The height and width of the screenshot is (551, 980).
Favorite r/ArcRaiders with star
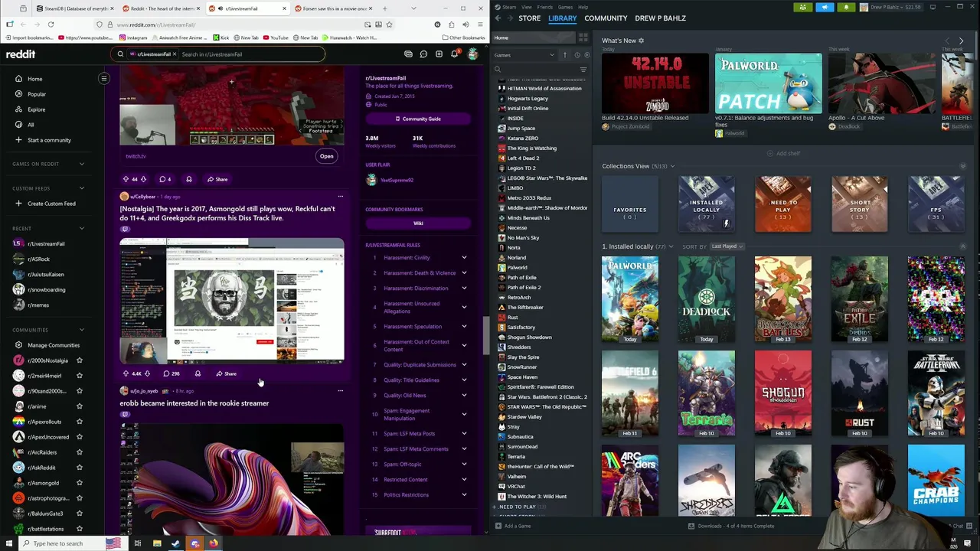click(79, 452)
